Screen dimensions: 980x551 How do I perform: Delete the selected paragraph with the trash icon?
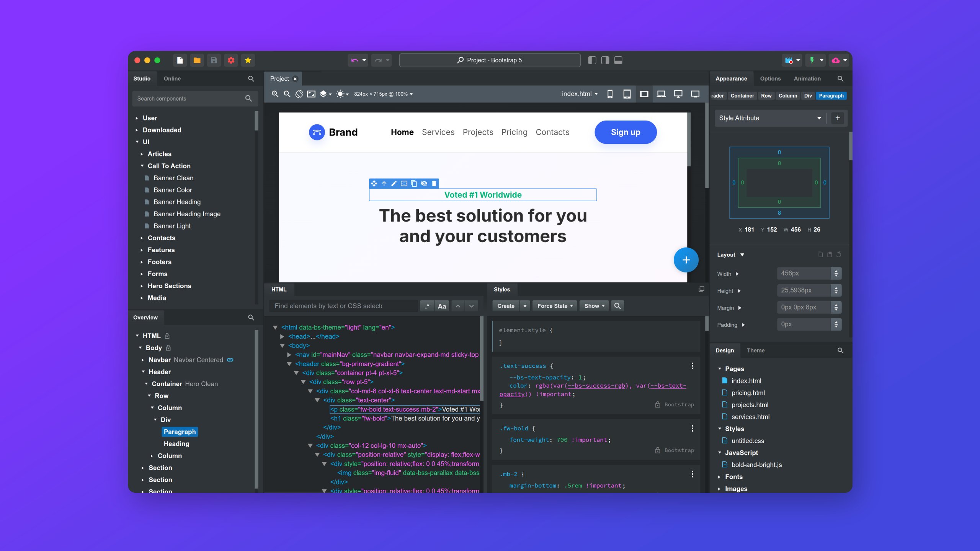pos(434,183)
